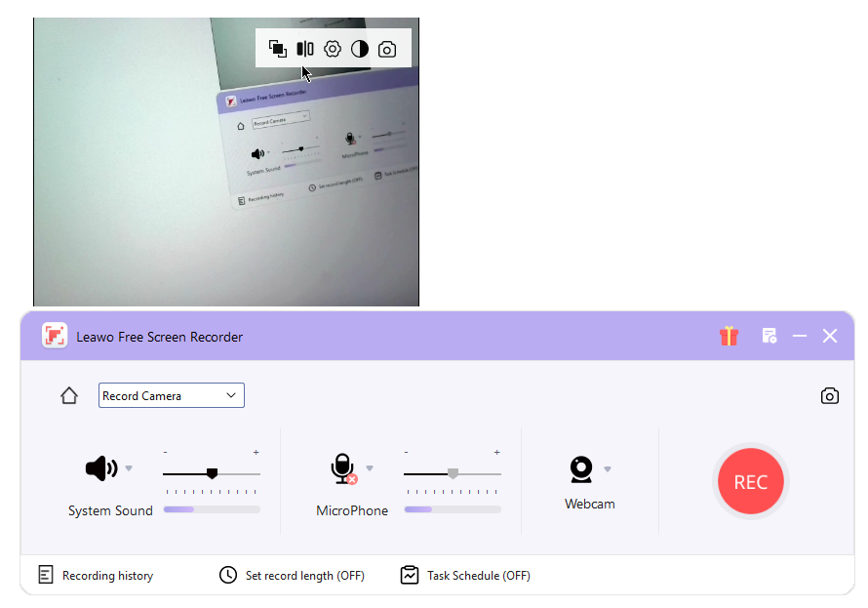
Task: Toggle the Webcam icon
Action: [x=581, y=469]
